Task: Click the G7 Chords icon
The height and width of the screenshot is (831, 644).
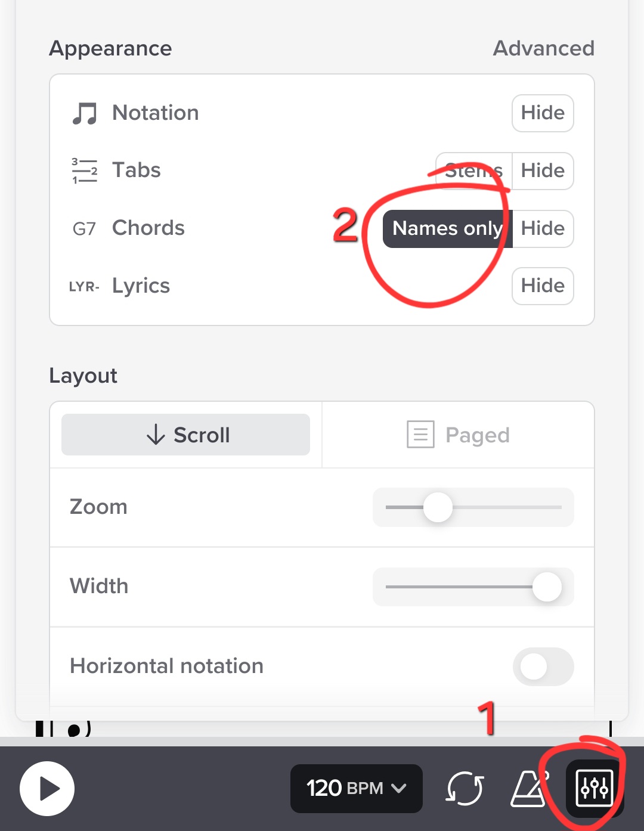Action: click(83, 228)
